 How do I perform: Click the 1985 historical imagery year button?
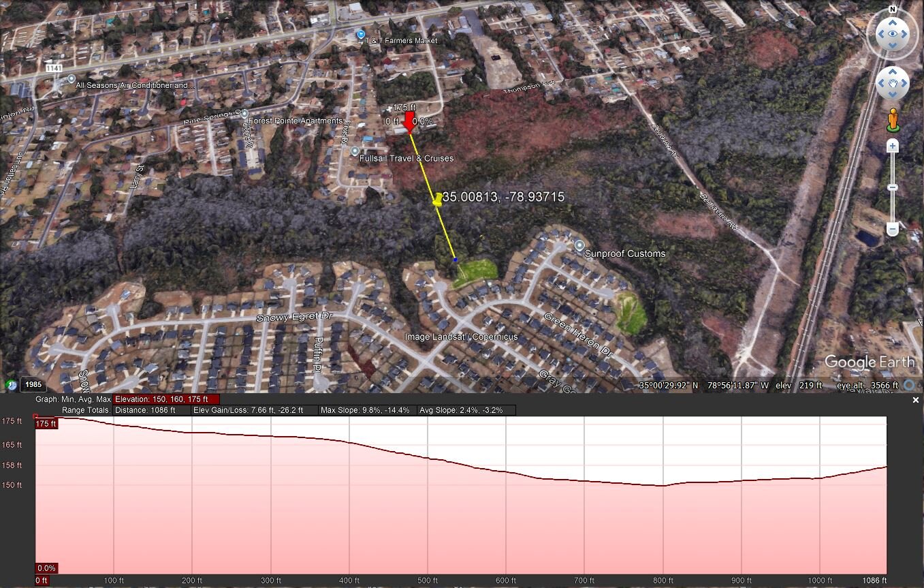(x=33, y=385)
